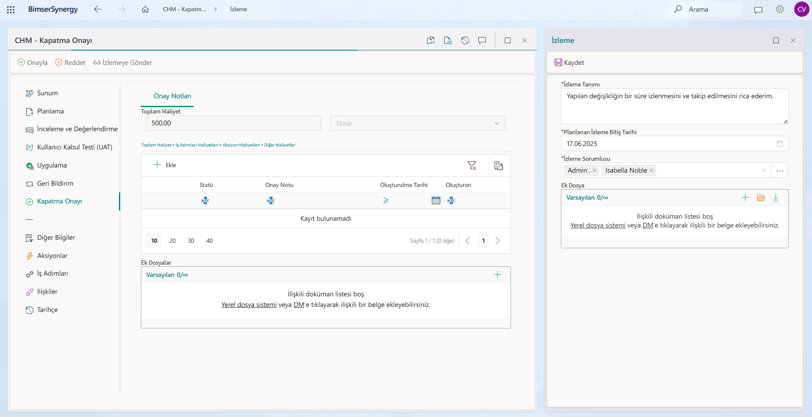Image resolution: width=812 pixels, height=417 pixels.
Task: Open calendar icon in Planlanan İzleme date field
Action: [779, 143]
